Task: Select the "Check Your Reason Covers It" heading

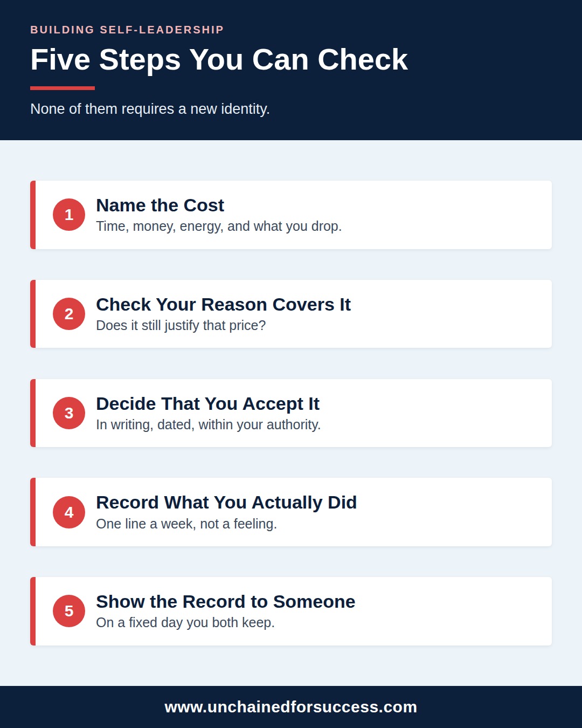Action: coord(223,305)
